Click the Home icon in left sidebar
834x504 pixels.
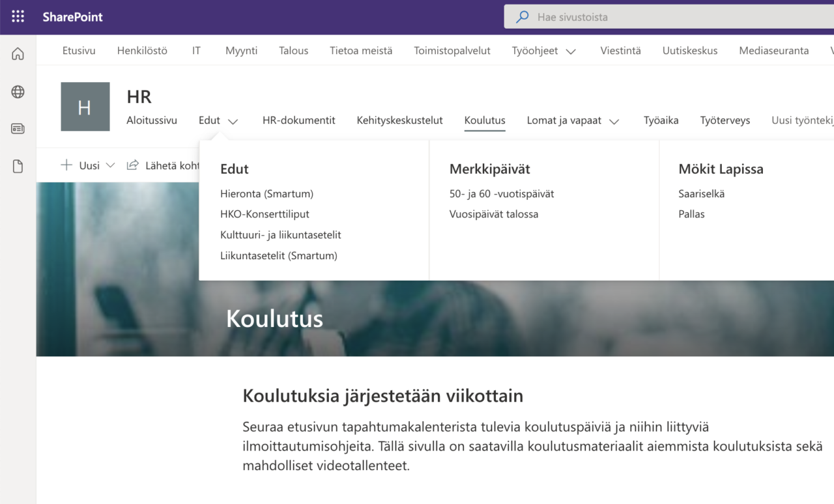(x=17, y=53)
